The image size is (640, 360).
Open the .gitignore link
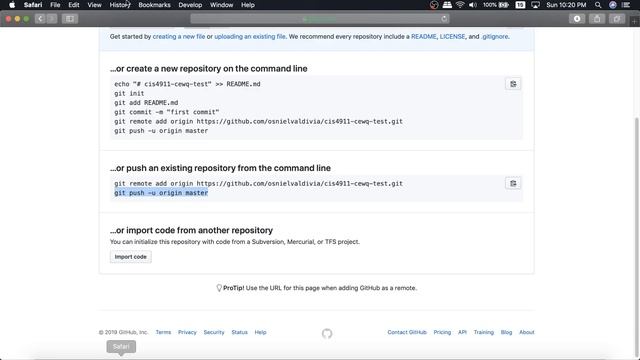495,36
